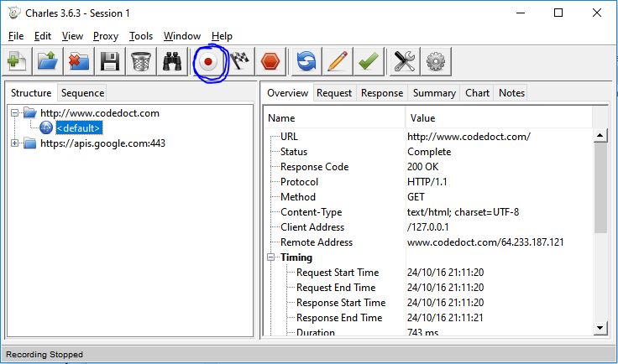618x364 pixels.
Task: Click the 200 OK value
Action: pyautogui.click(x=422, y=167)
